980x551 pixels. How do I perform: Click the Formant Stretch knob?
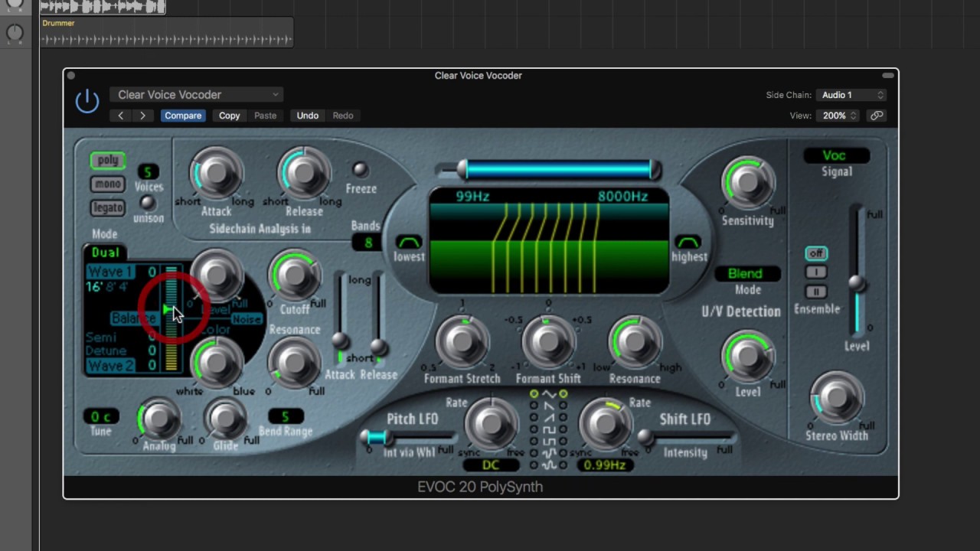(462, 341)
